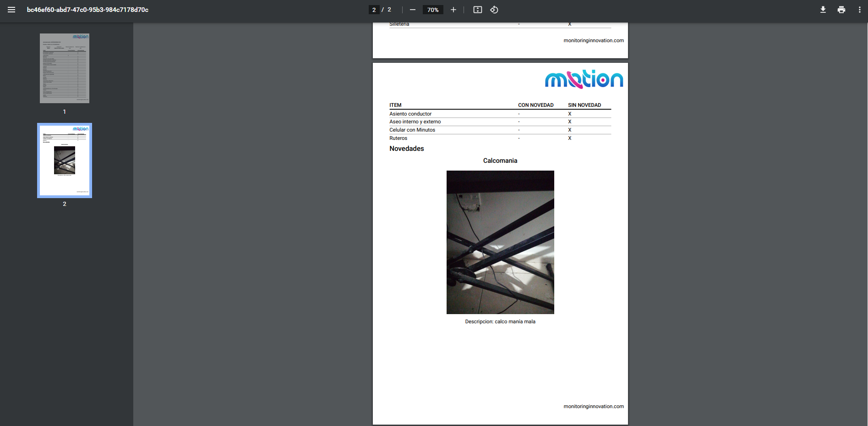This screenshot has width=868, height=426.
Task: Click the zoom out minus button
Action: point(413,10)
